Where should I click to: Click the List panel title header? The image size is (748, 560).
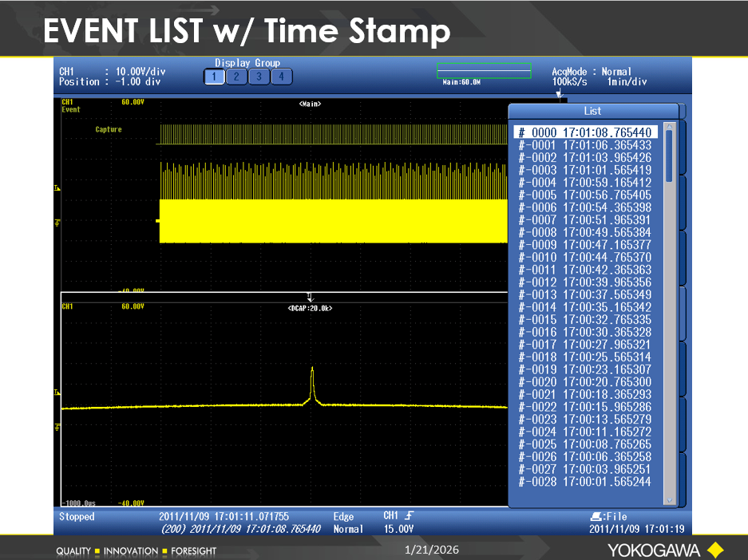[592, 111]
